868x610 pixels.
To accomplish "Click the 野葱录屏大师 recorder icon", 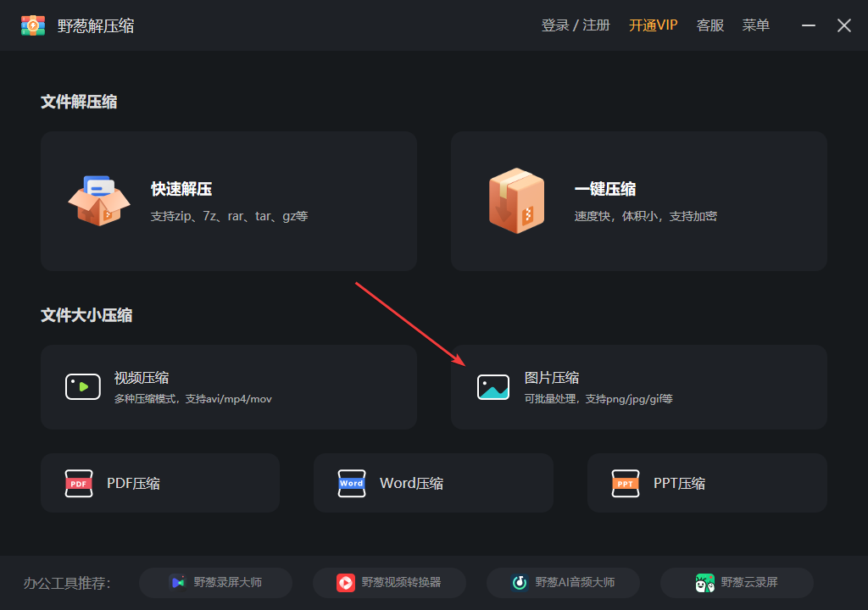I will pyautogui.click(x=178, y=582).
